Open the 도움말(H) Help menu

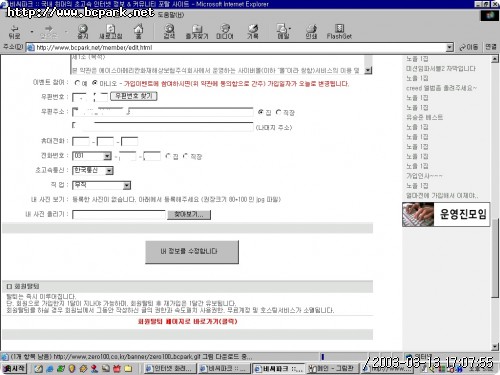tap(171, 15)
